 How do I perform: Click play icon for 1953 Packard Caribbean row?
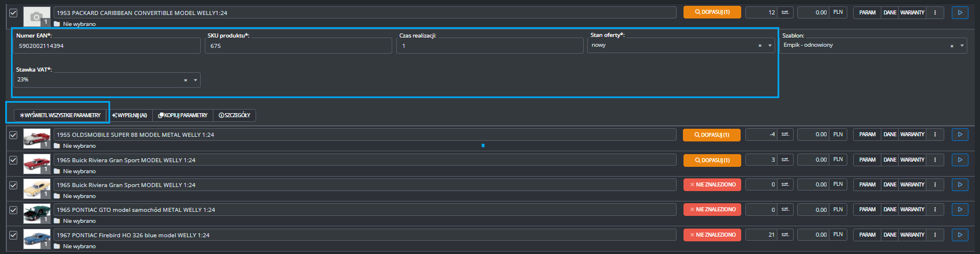pos(960,12)
